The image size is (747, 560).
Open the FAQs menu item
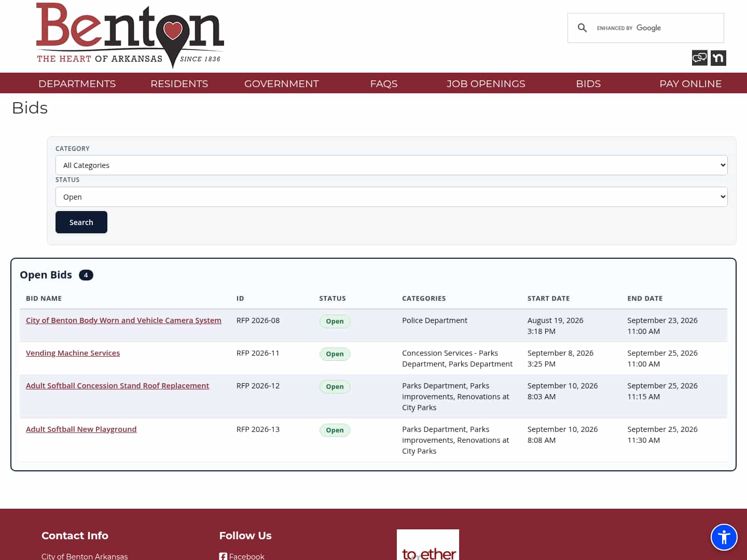pos(384,83)
